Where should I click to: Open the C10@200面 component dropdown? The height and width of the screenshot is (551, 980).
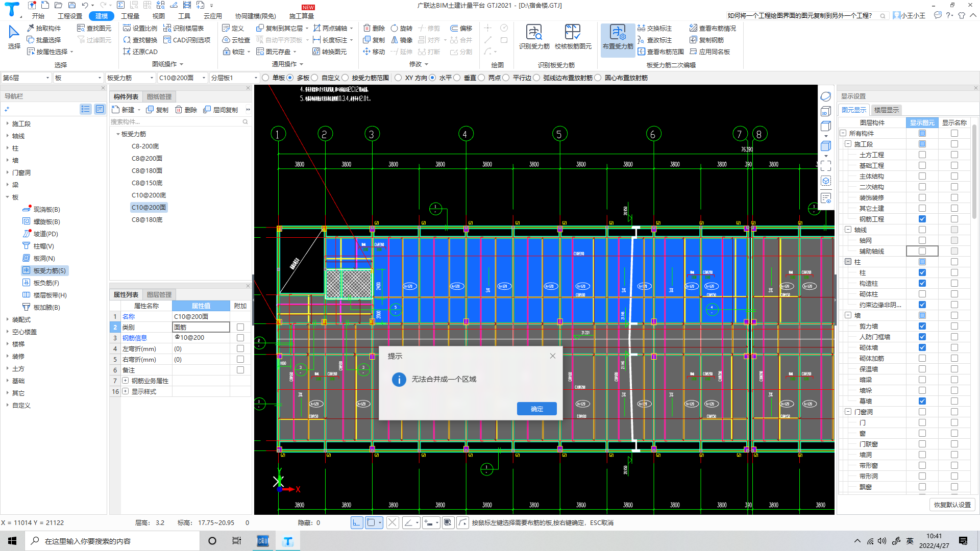click(x=182, y=78)
